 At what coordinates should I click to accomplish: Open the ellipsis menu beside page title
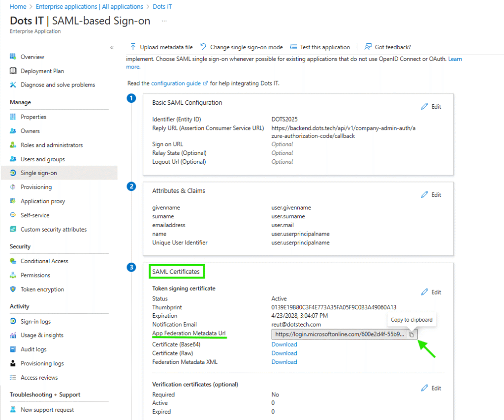164,21
